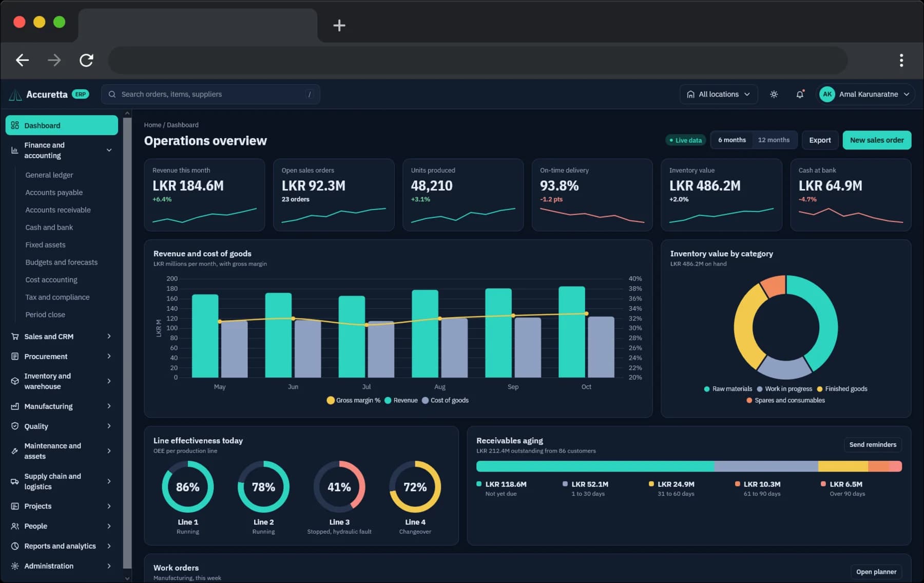The height and width of the screenshot is (583, 924).
Task: Open Cash and bank page
Action: point(49,228)
